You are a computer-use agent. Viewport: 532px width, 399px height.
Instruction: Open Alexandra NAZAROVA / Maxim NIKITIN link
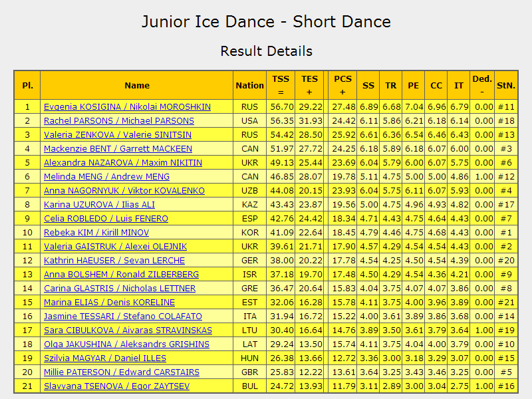[123, 162]
